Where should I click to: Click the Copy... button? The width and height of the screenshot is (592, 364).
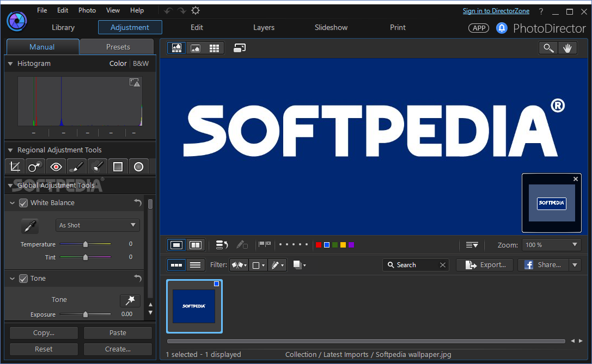(x=44, y=333)
